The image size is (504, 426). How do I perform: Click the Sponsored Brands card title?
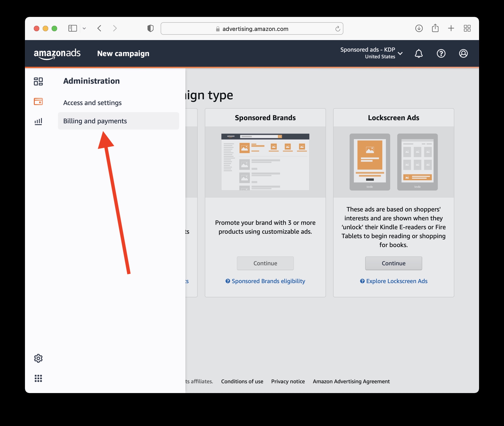(x=265, y=118)
